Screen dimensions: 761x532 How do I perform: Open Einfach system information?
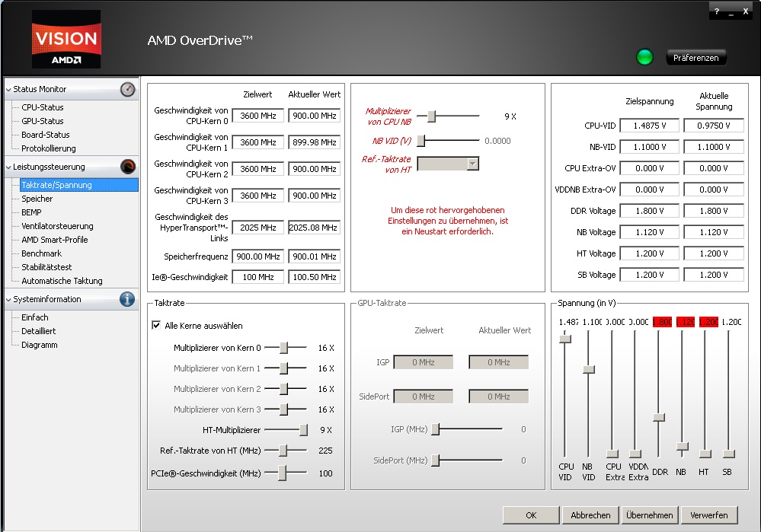(35, 317)
